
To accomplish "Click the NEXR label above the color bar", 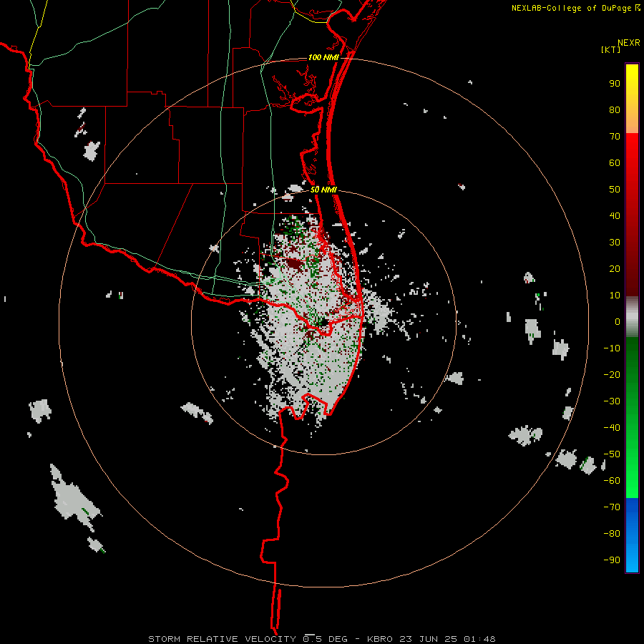I will (x=629, y=43).
